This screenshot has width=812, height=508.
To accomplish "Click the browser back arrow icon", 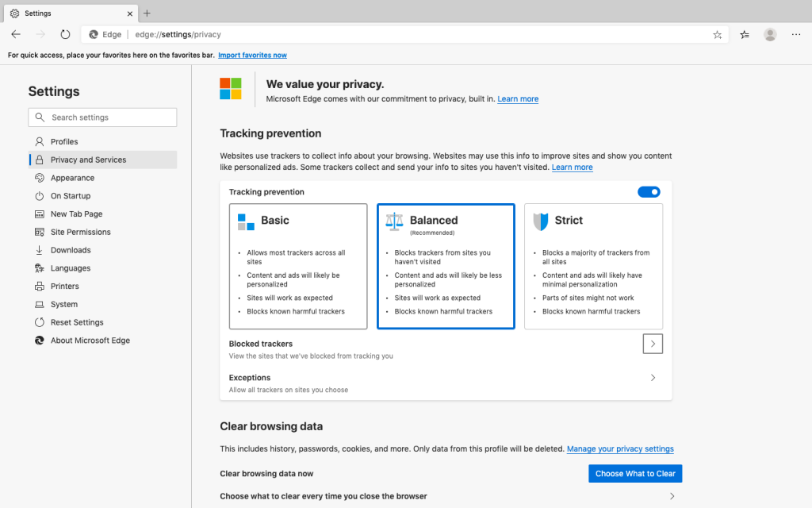I will [16, 34].
